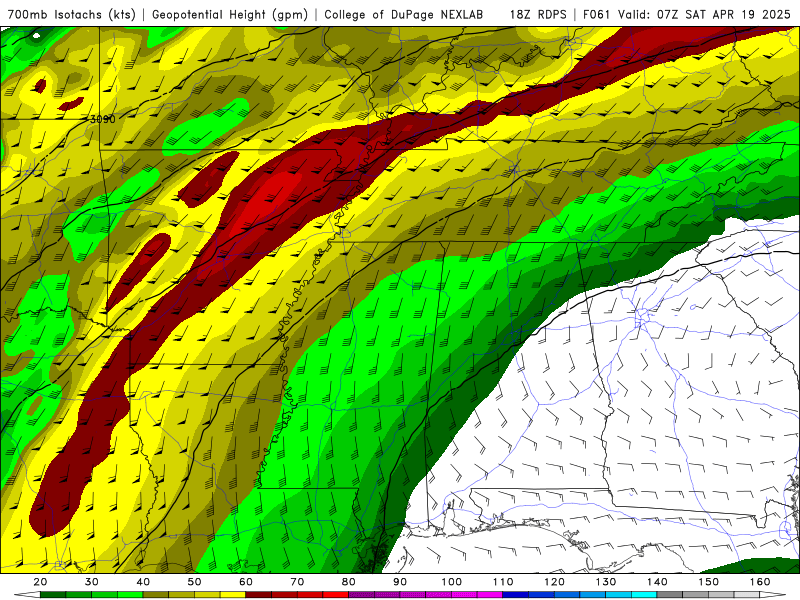Click the 40 label on the color scale
The width and height of the screenshot is (800, 600).
[x=143, y=582]
